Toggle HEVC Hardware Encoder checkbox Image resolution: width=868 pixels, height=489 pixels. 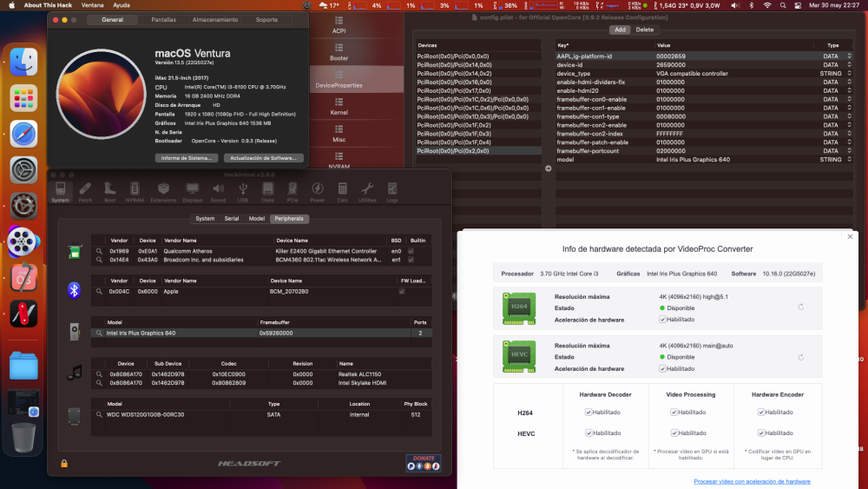click(x=761, y=433)
